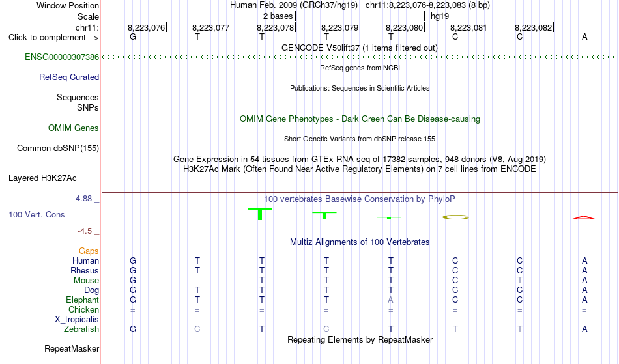The height and width of the screenshot is (364, 619).
Task: Click the Chicken species label
Action: click(x=83, y=309)
